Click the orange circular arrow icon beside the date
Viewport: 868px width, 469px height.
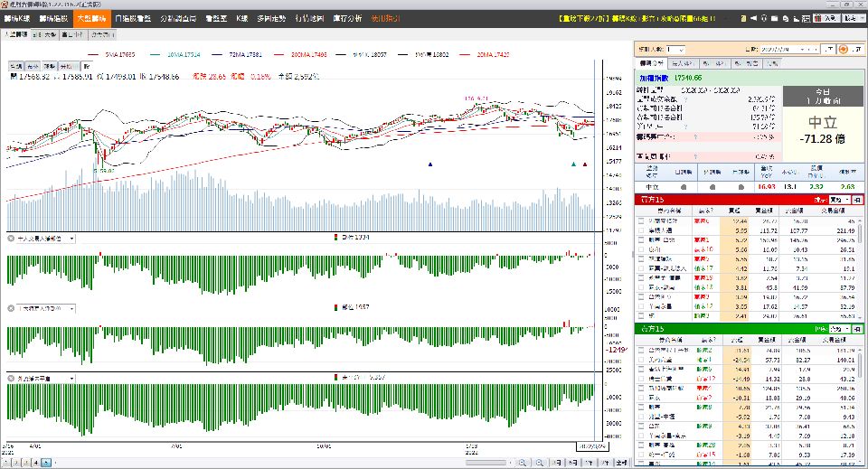pyautogui.click(x=844, y=49)
